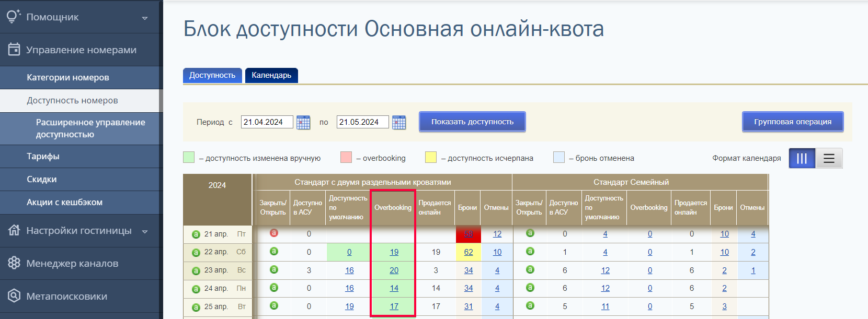
Task: Toggle red closed status for 21 апр.
Action: [x=273, y=233]
